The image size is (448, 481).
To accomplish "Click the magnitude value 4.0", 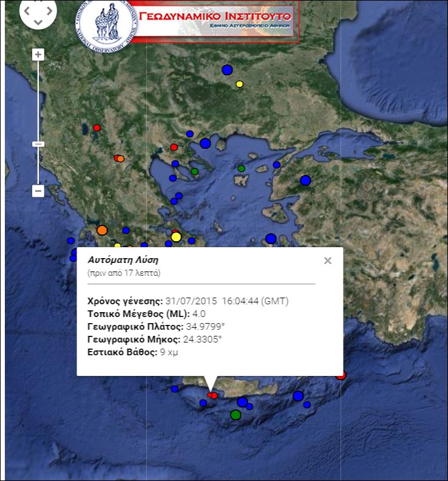I will pos(199,314).
